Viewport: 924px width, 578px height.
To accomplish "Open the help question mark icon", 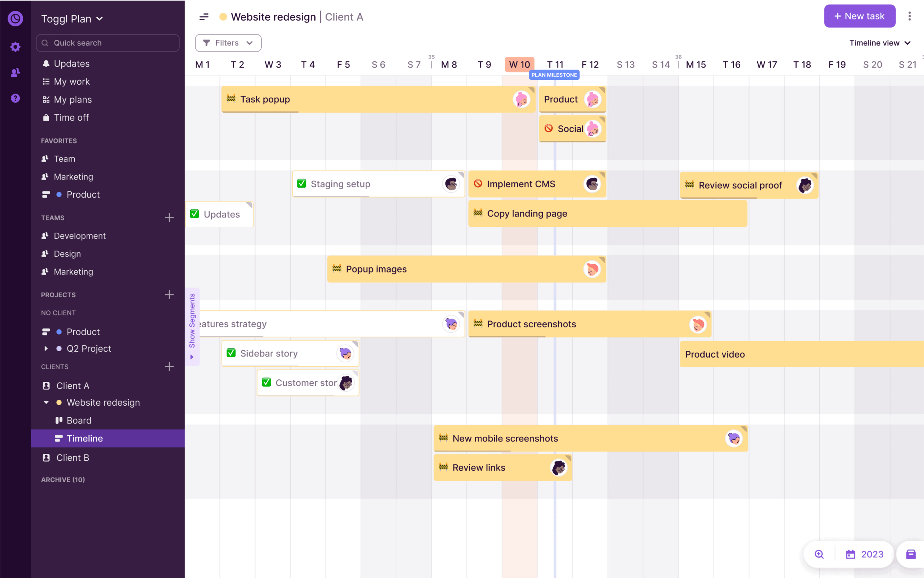I will (15, 98).
